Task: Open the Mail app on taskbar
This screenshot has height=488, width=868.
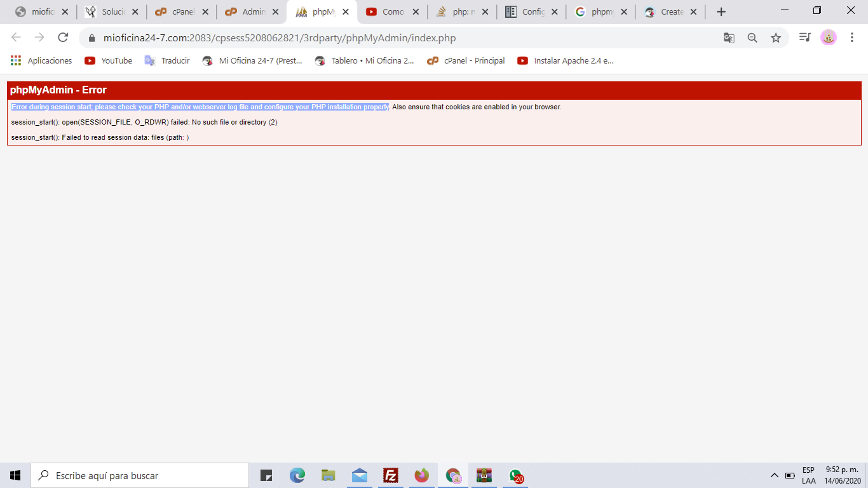Action: (x=360, y=475)
